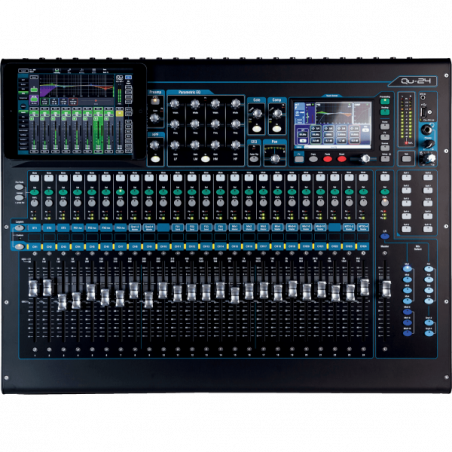Click the LF band Gain knob
The width and height of the screenshot is (452, 452).
[174, 145]
